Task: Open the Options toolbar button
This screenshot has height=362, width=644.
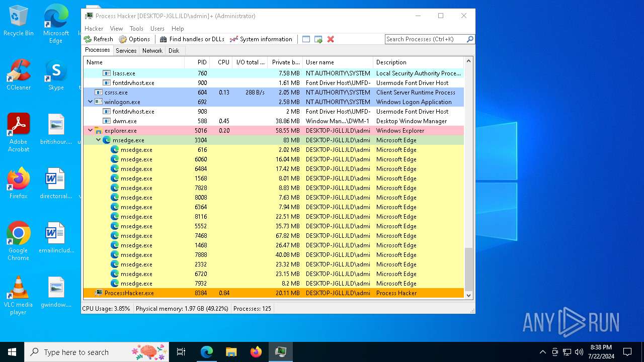Action: point(134,39)
